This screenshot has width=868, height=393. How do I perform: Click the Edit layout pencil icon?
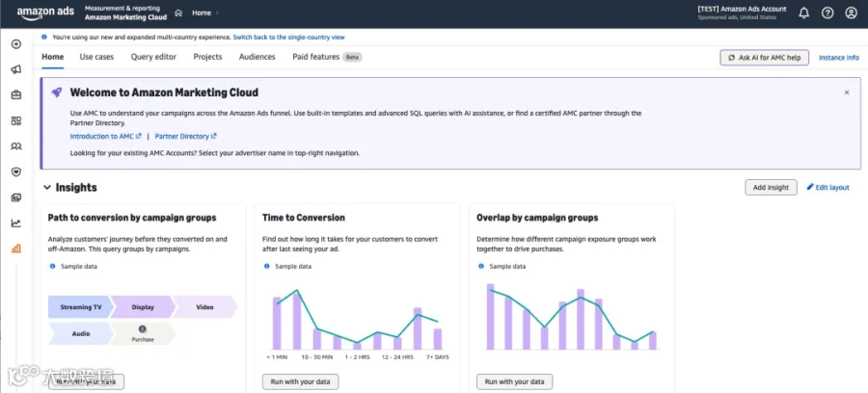click(810, 187)
